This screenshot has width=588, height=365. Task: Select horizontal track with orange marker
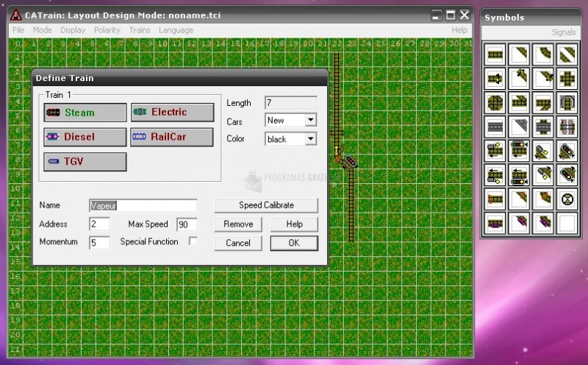tap(495, 199)
